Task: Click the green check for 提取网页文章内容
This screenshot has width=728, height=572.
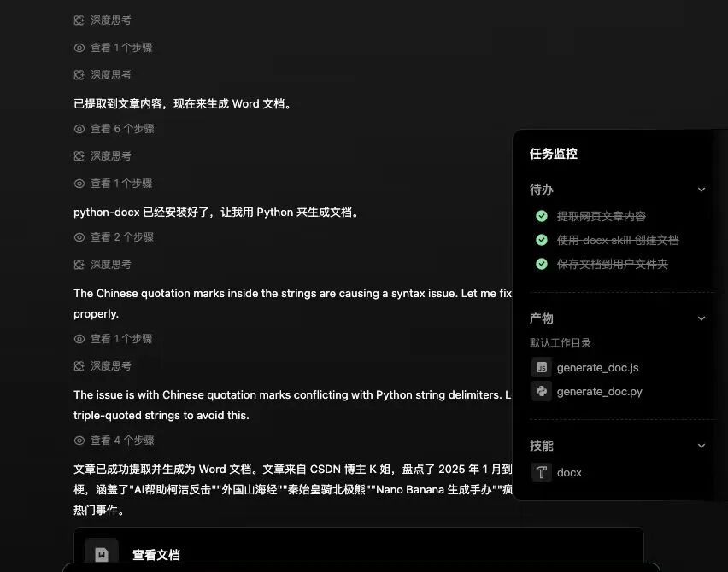Action: point(542,216)
